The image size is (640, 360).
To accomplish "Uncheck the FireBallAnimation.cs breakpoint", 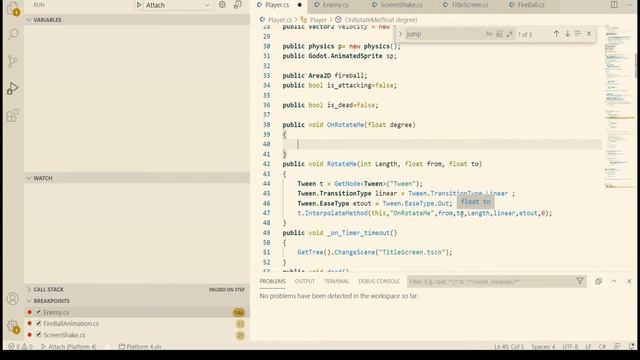I will point(39,323).
